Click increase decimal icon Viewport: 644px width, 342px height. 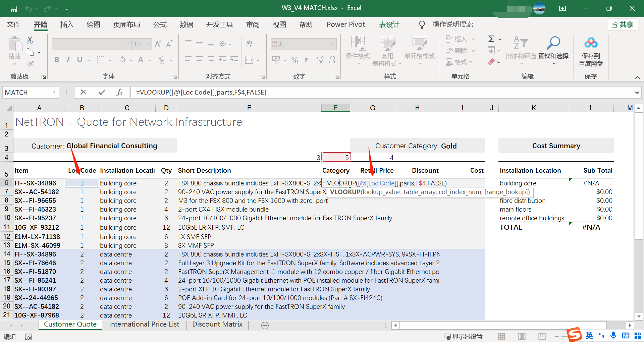pos(320,60)
